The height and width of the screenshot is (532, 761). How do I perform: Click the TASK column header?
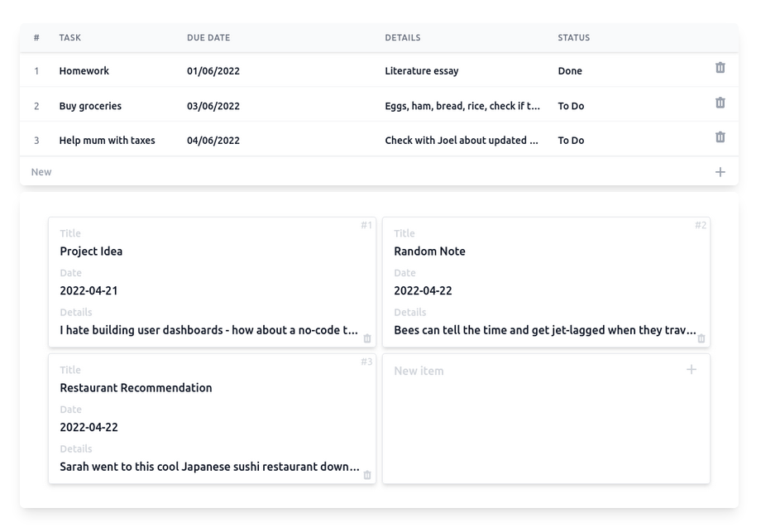click(69, 37)
